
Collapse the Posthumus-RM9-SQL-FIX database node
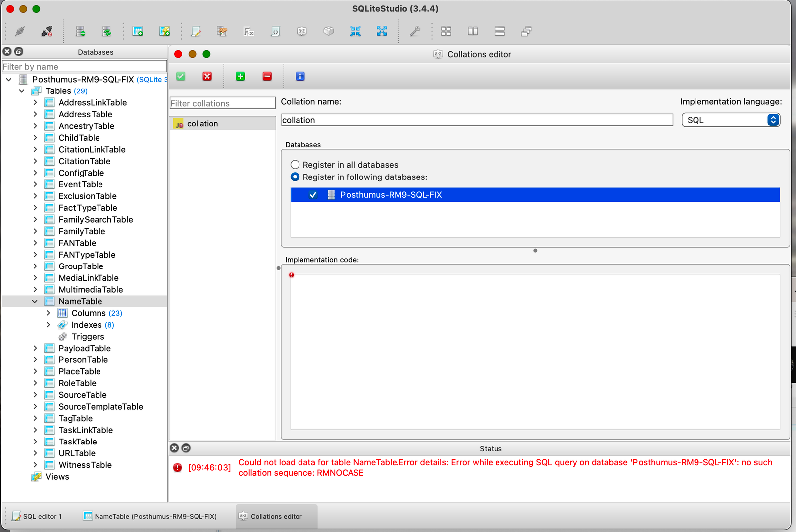tap(9, 79)
